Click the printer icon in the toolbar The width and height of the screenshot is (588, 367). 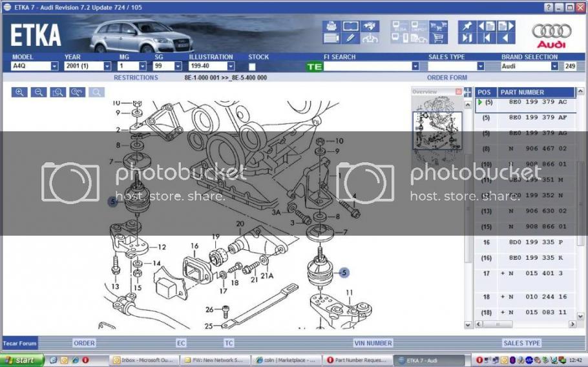coord(331,26)
